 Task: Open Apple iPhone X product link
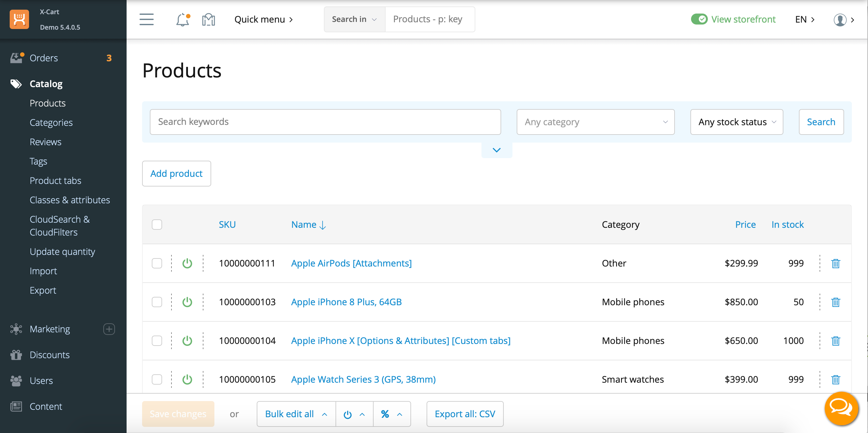[401, 341]
